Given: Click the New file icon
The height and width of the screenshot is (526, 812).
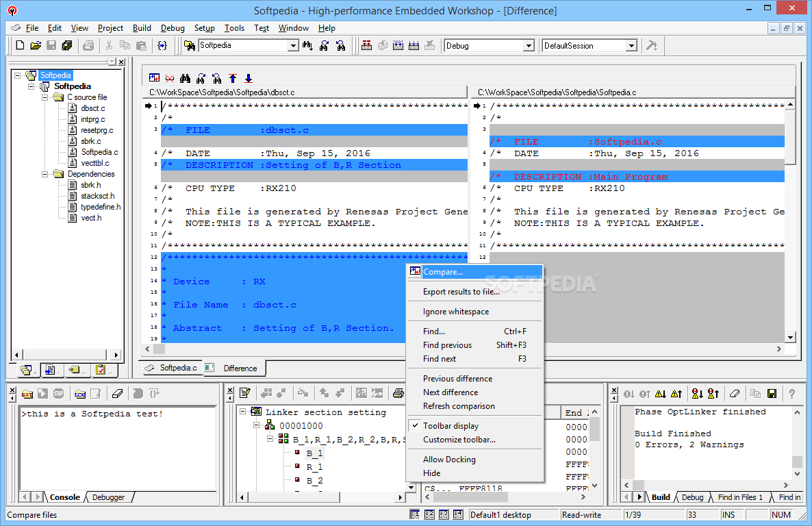Looking at the screenshot, I should point(20,46).
